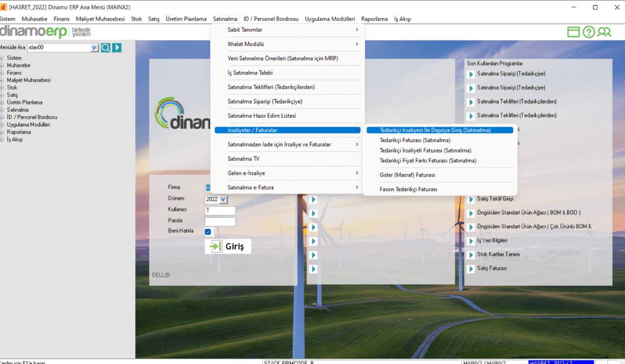Click arrow icon beside Satış Faturası
This screenshot has width=625, height=364.
pyautogui.click(x=471, y=269)
